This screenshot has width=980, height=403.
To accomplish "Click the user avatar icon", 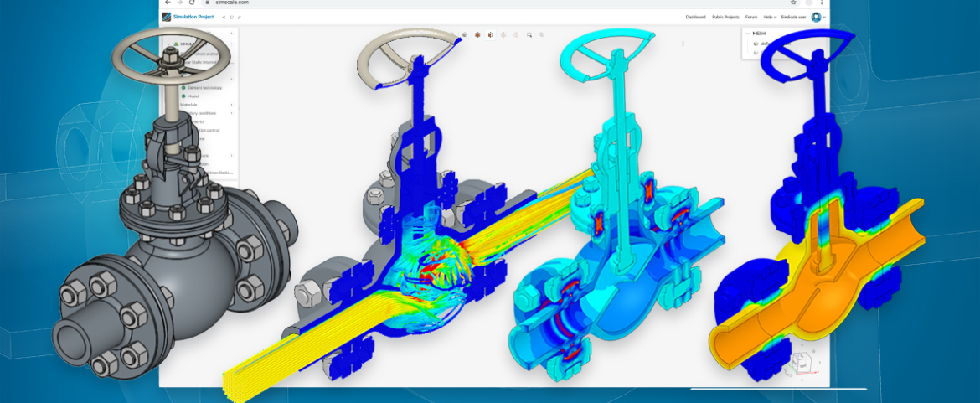I will click(816, 17).
